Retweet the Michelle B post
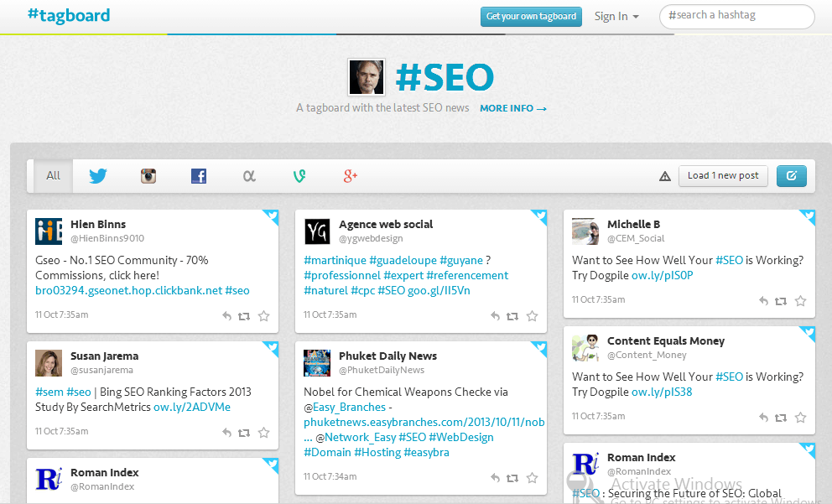Screen dimensions: 832x504 (781, 301)
